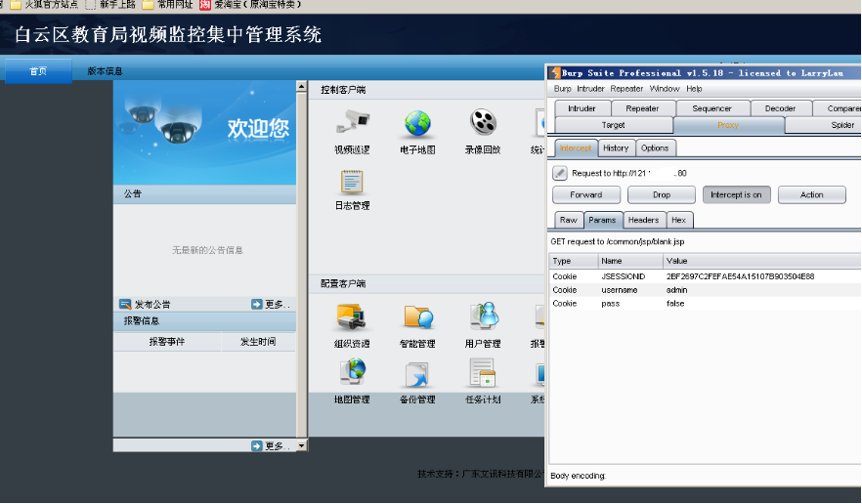This screenshot has width=862, height=504.
Task: Click the 任务计划 schedule icon
Action: 482,373
